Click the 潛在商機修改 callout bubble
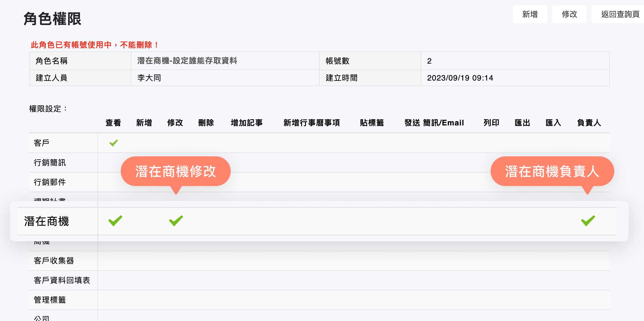Viewport: 644px width, 321px height. (176, 171)
